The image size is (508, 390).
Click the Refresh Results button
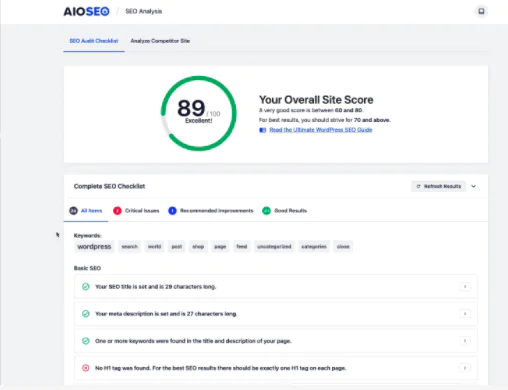(x=438, y=186)
